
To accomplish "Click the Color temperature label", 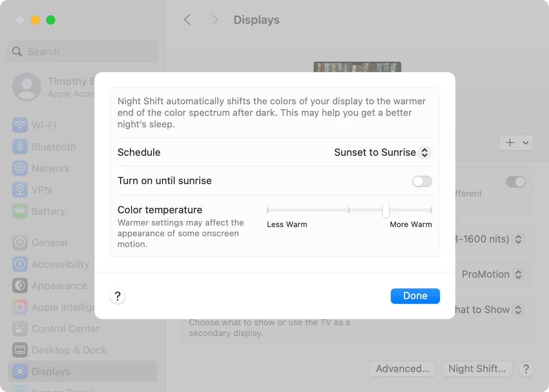I will click(x=160, y=210).
